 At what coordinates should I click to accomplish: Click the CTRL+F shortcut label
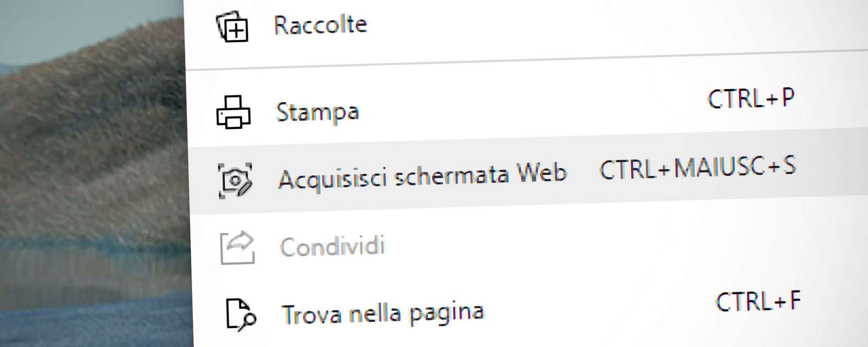[x=758, y=302]
